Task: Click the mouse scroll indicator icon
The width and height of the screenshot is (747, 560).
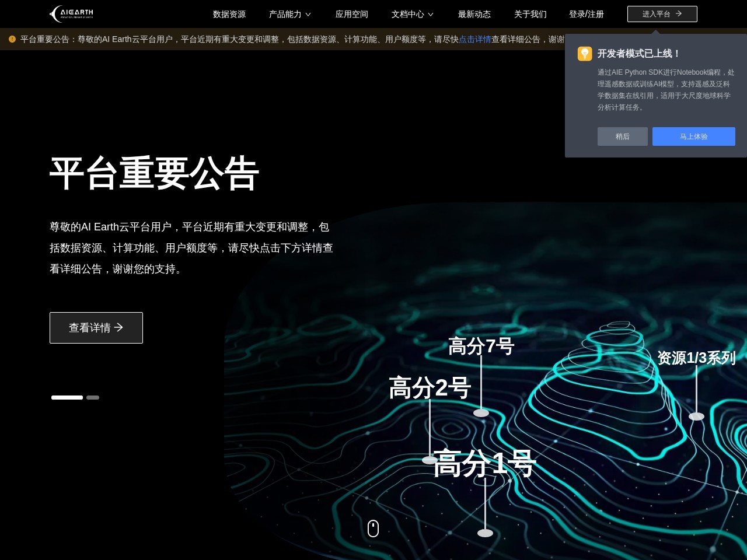Action: coord(373,528)
